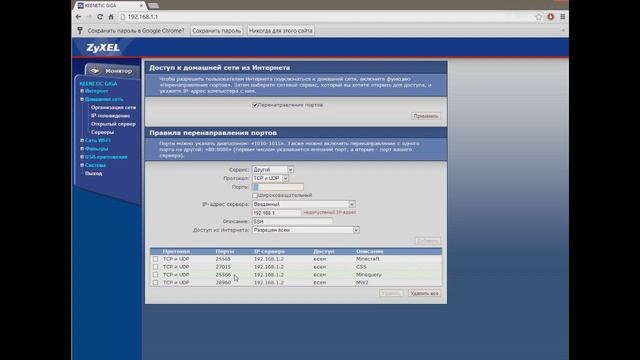This screenshot has width=640, height=360.
Task: Check the MW2 rule checkbox
Action: point(156,282)
